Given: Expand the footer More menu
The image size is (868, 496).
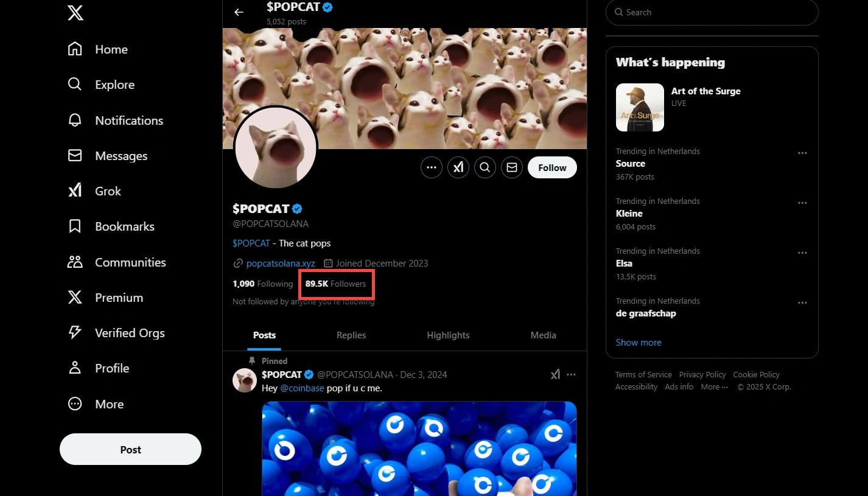Looking at the screenshot, I should click(x=714, y=387).
